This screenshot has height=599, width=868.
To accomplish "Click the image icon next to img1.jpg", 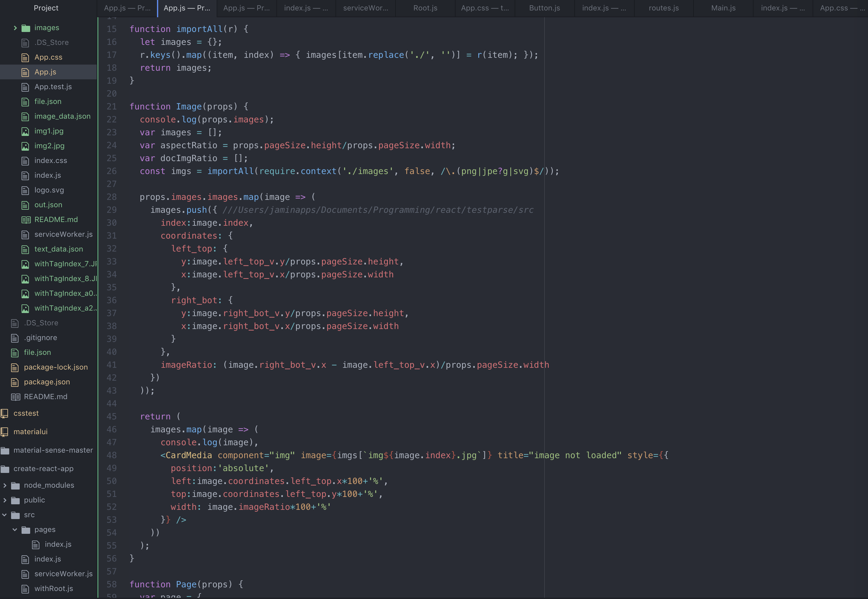I will point(25,131).
